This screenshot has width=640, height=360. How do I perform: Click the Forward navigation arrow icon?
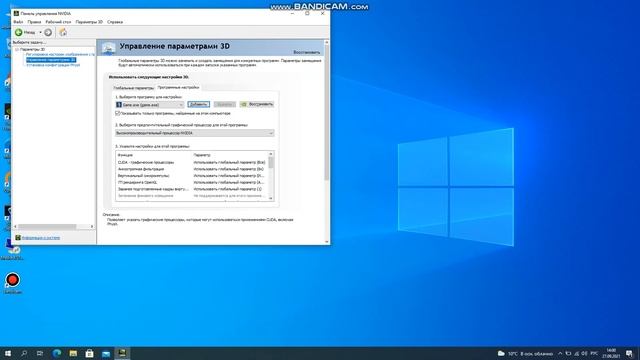(48, 32)
